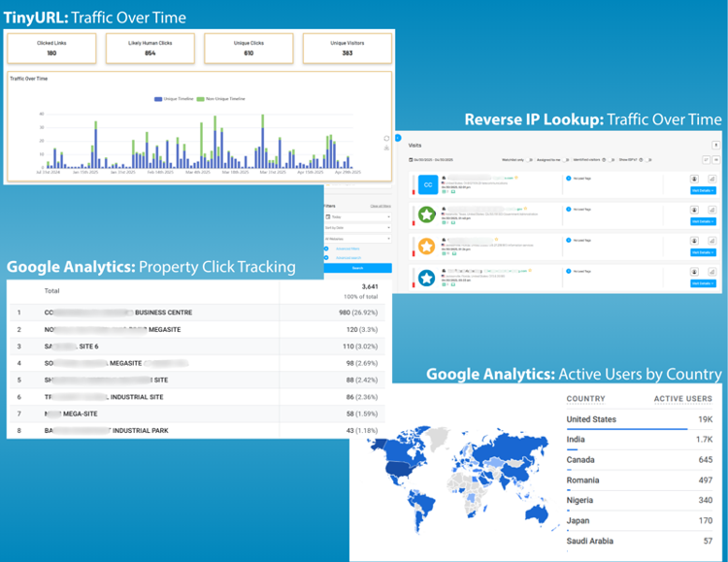Select the Likely Human Clicks card

[149, 48]
